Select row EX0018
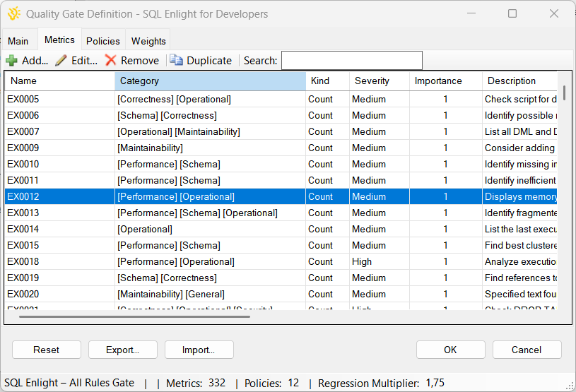 coord(281,261)
